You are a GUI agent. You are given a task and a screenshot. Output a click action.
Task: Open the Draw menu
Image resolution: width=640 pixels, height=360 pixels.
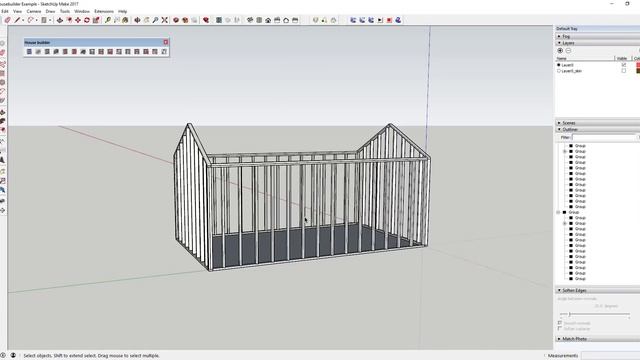(50, 11)
